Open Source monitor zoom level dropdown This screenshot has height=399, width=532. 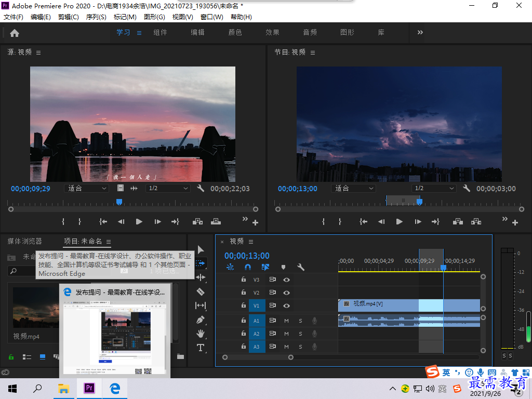point(87,188)
